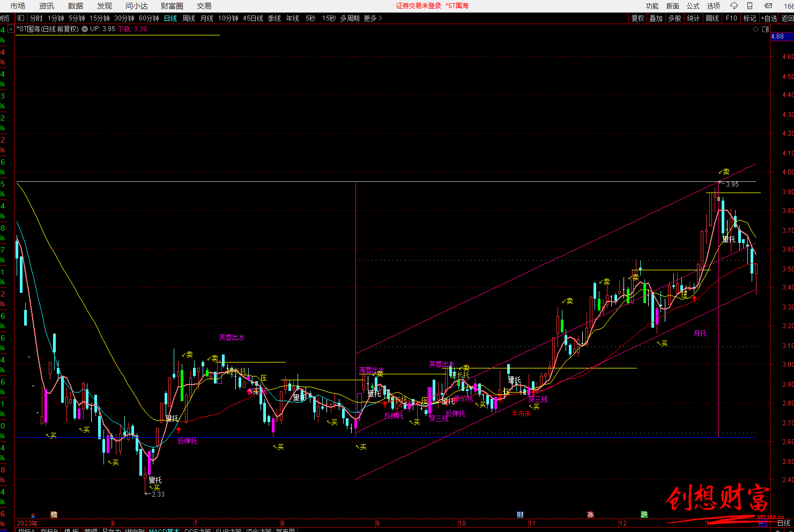The height and width of the screenshot is (532, 794).
Task: Switch to 15分钟 period
Action: 100,18
